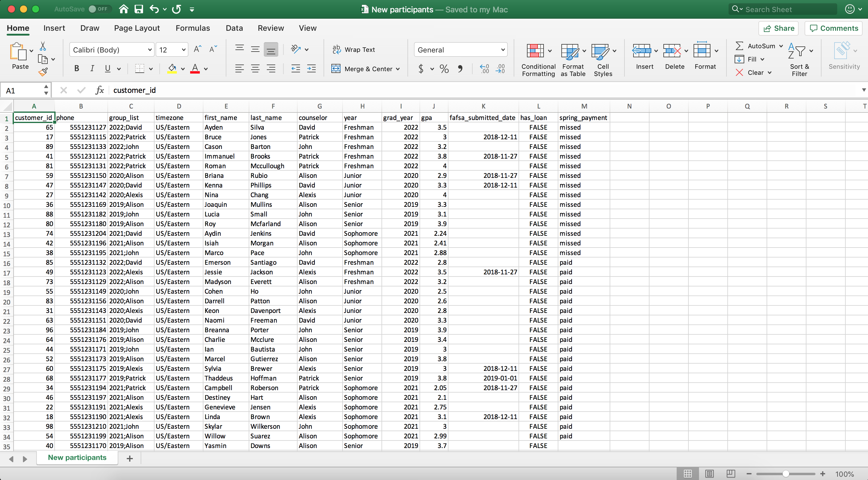Toggle Bold formatting
Viewport: 868px width, 480px height.
(76, 69)
